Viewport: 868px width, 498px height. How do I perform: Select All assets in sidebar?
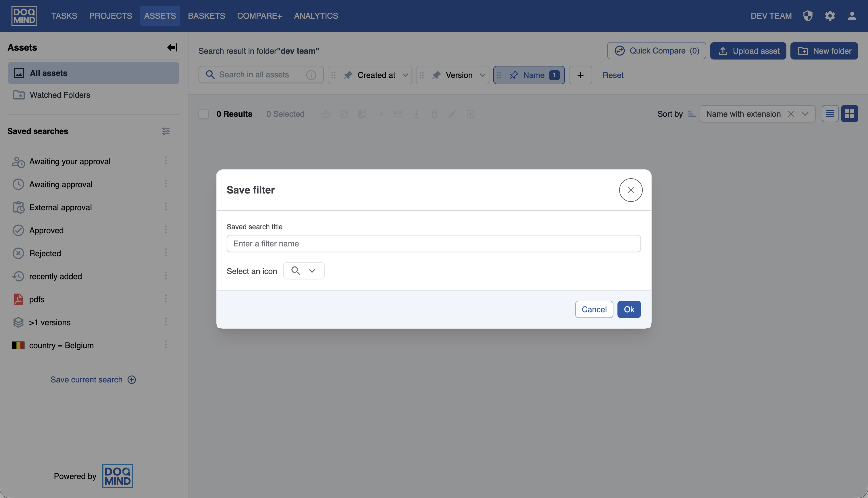[x=93, y=73]
